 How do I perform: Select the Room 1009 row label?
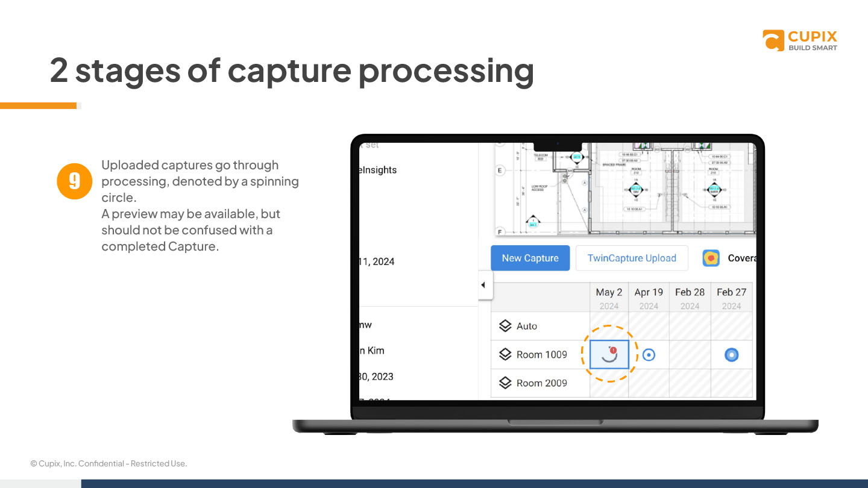542,354
